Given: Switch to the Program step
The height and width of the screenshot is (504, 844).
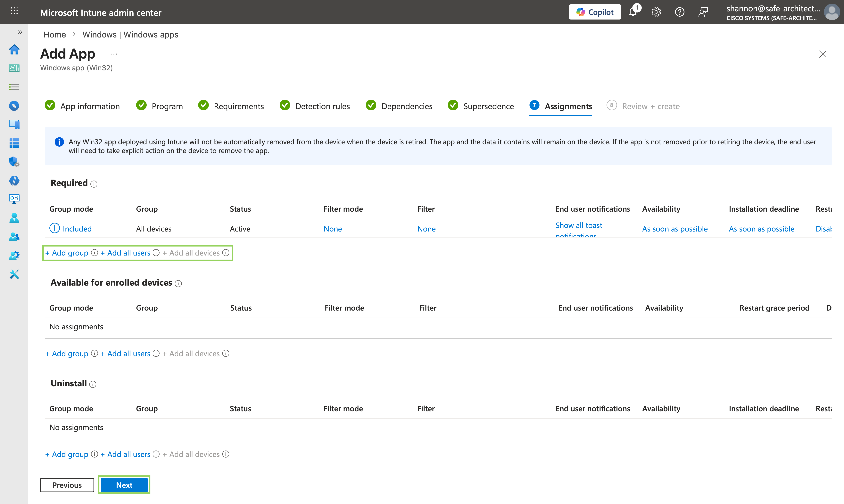Looking at the screenshot, I should pos(159,106).
